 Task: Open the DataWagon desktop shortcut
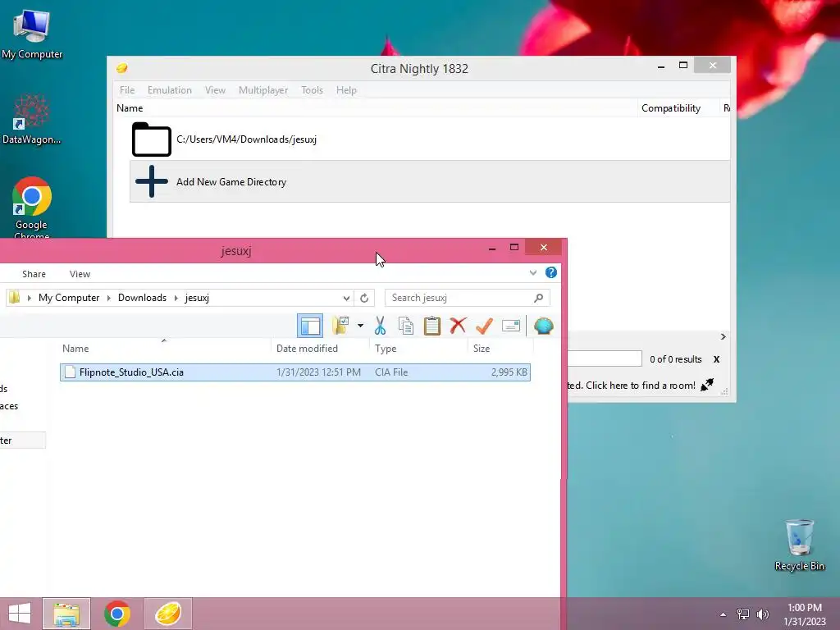point(32,120)
